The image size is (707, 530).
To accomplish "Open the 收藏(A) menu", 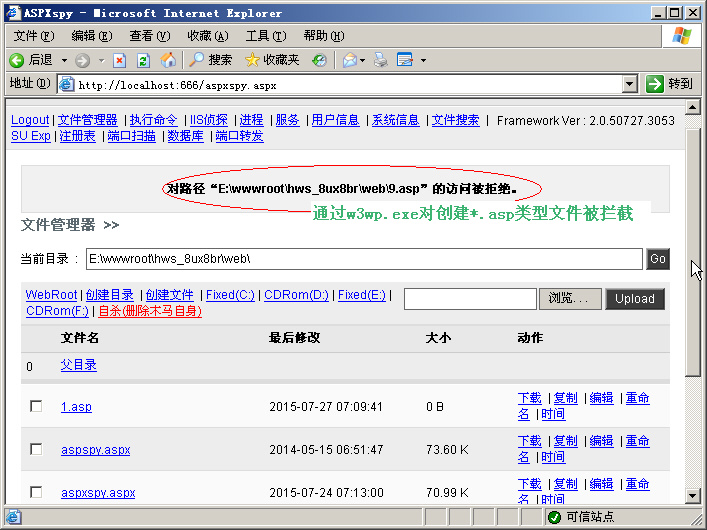I will click(208, 36).
